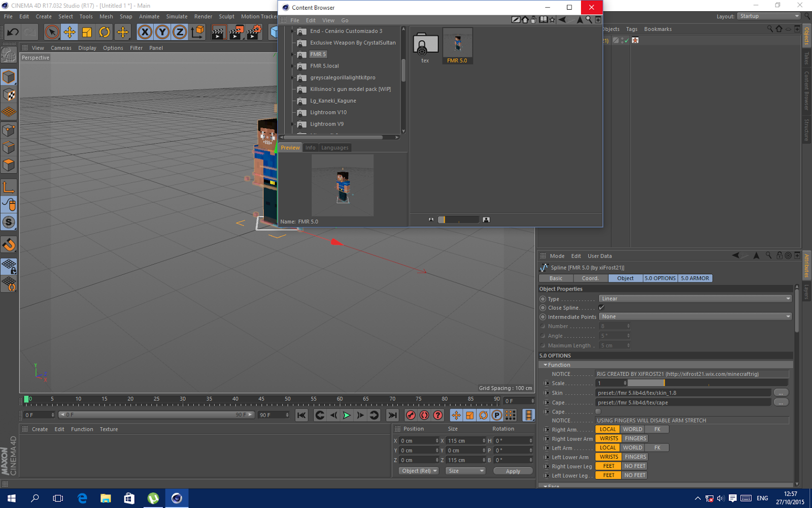Set Left Lower Leg to NO FEET
Viewport: 812px width, 508px height.
point(635,475)
